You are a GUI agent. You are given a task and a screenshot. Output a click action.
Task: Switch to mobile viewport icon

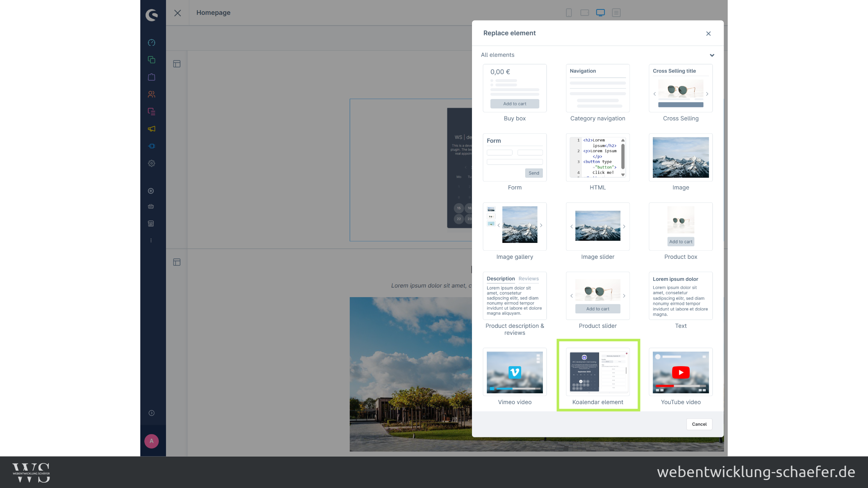coord(569,13)
